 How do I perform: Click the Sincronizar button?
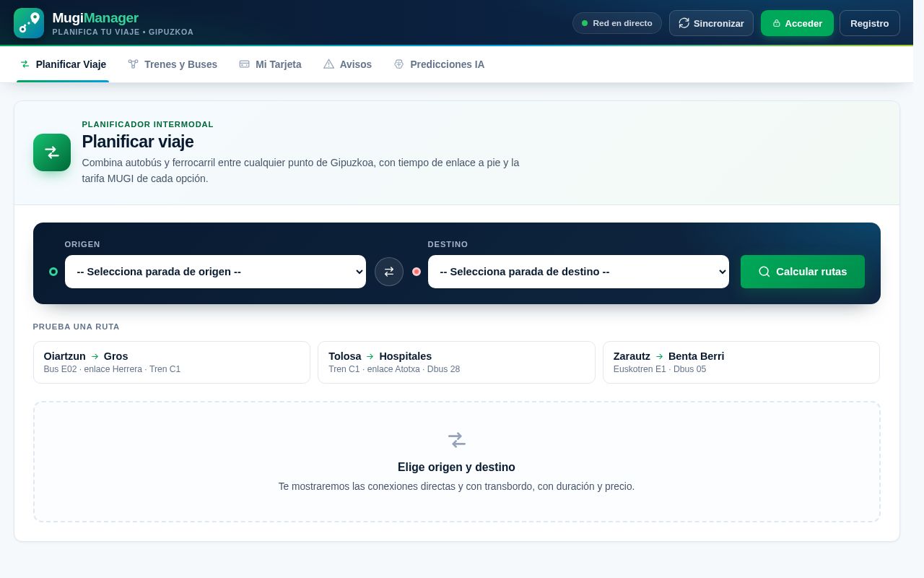coord(711,23)
